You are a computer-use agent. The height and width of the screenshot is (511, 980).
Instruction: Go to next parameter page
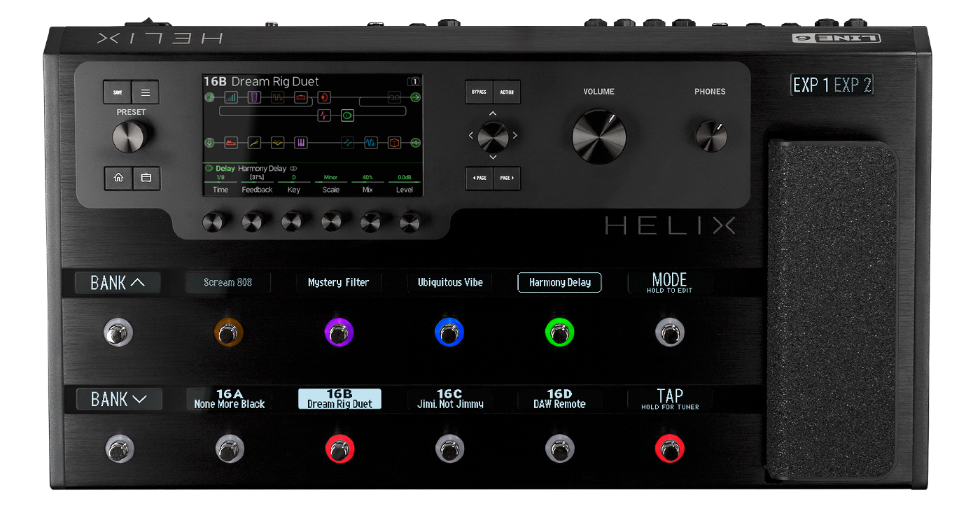coord(507,178)
